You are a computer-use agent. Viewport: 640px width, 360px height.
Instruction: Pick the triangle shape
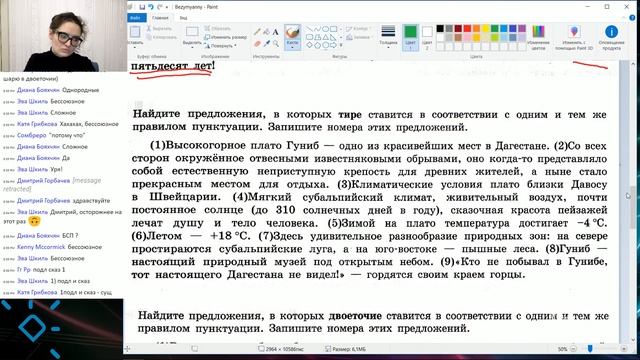pos(326,37)
